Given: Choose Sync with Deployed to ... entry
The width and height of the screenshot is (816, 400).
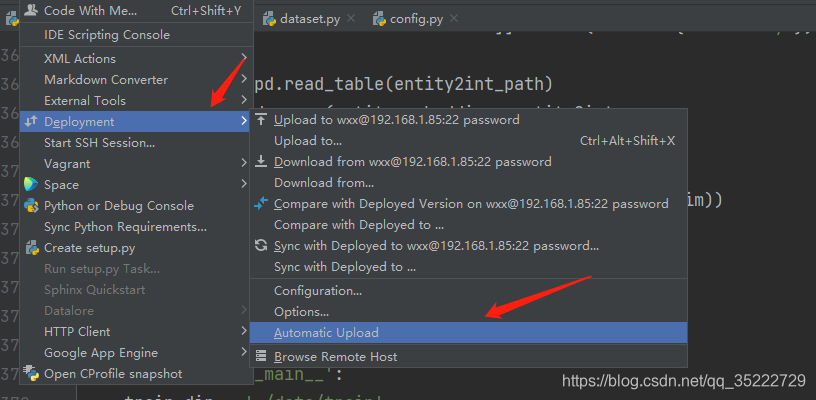Looking at the screenshot, I should pos(468,267).
